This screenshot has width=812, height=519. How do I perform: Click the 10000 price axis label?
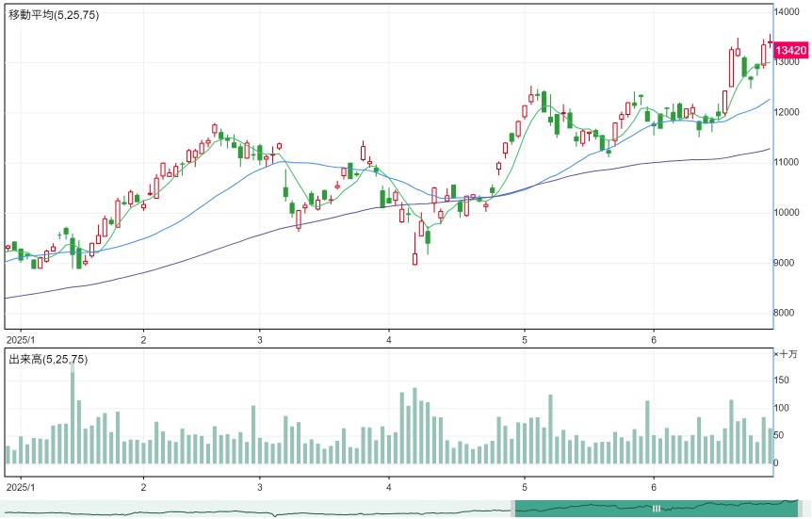(787, 212)
